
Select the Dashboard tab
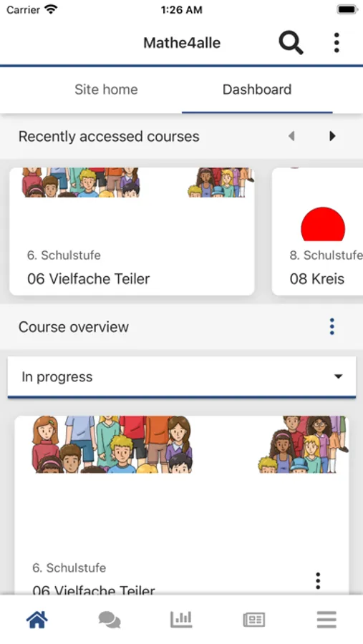click(257, 89)
